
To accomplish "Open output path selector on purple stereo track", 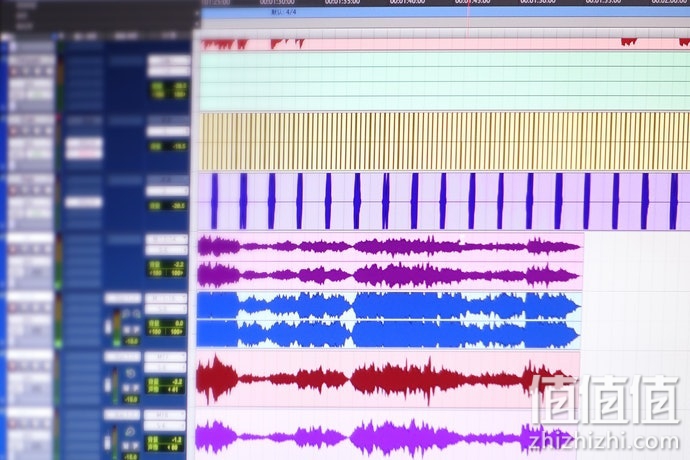I will (x=167, y=250).
